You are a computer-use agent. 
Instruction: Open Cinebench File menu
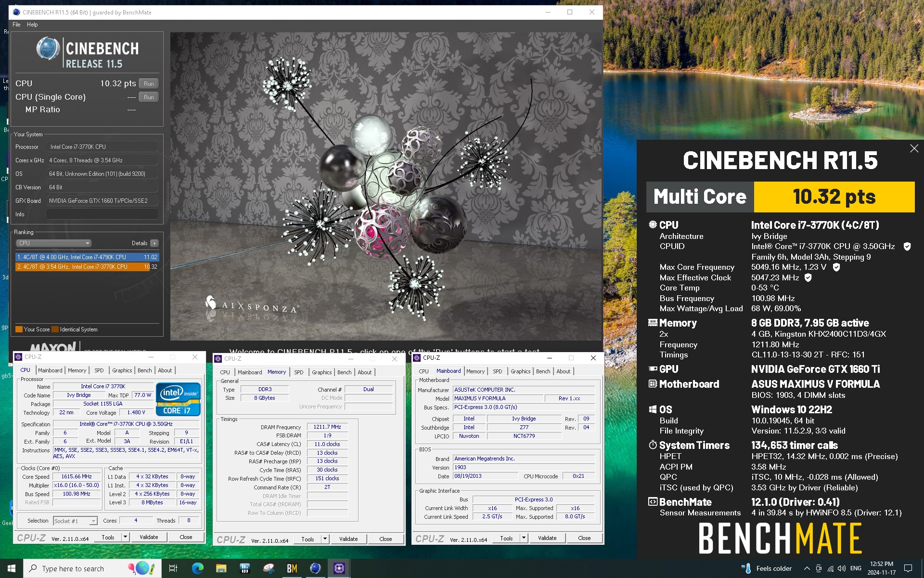[x=16, y=25]
